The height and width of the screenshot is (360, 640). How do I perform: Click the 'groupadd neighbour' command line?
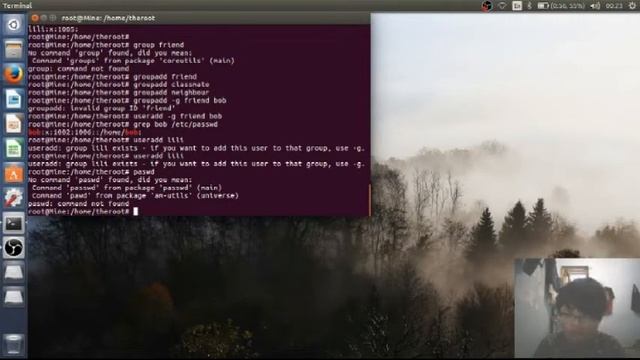(119, 93)
